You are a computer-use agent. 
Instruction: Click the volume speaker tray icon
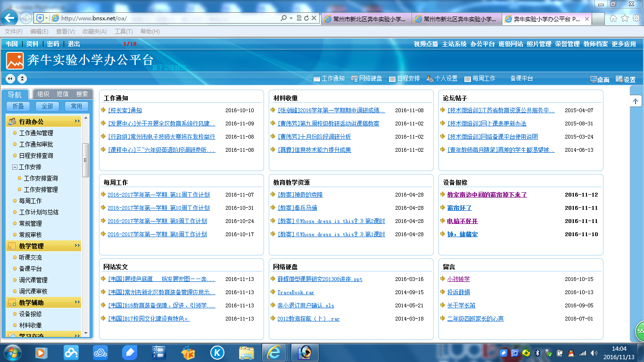pyautogui.click(x=593, y=353)
